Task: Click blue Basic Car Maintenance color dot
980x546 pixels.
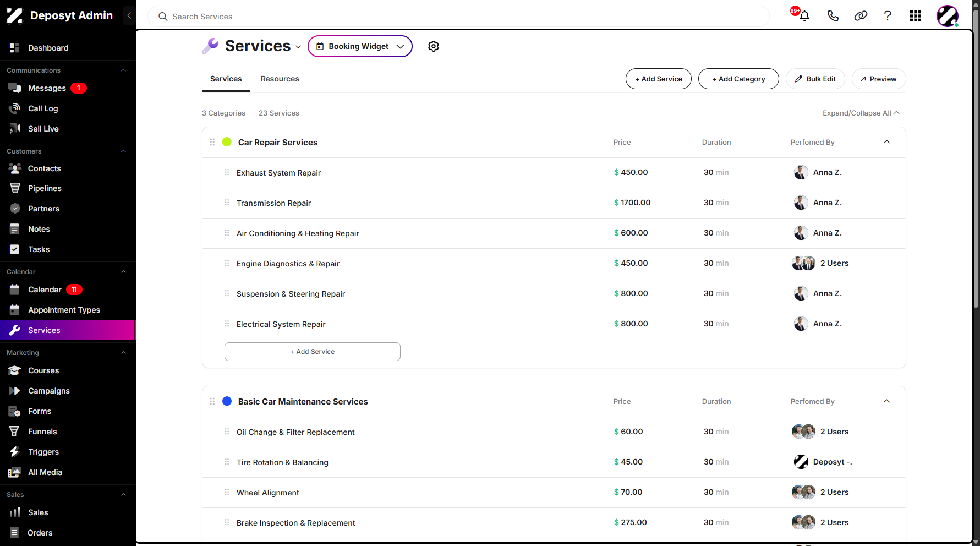Action: pos(227,401)
